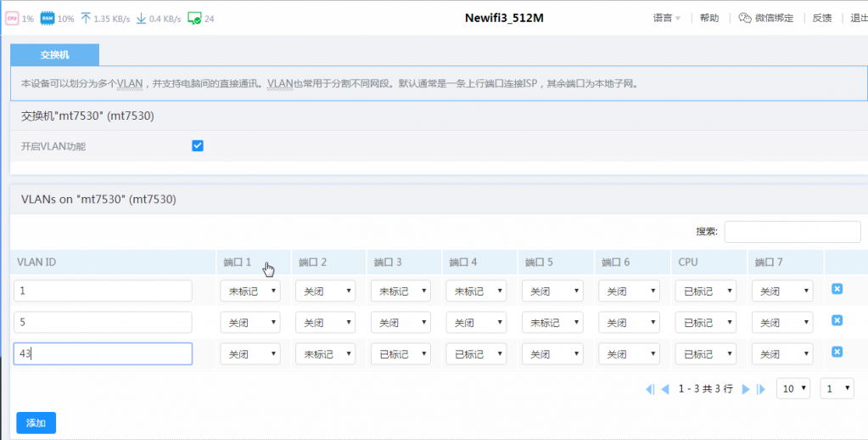The image size is (868, 440).
Task: Open 端口 1 dropdown for VLAN 5
Action: [250, 322]
